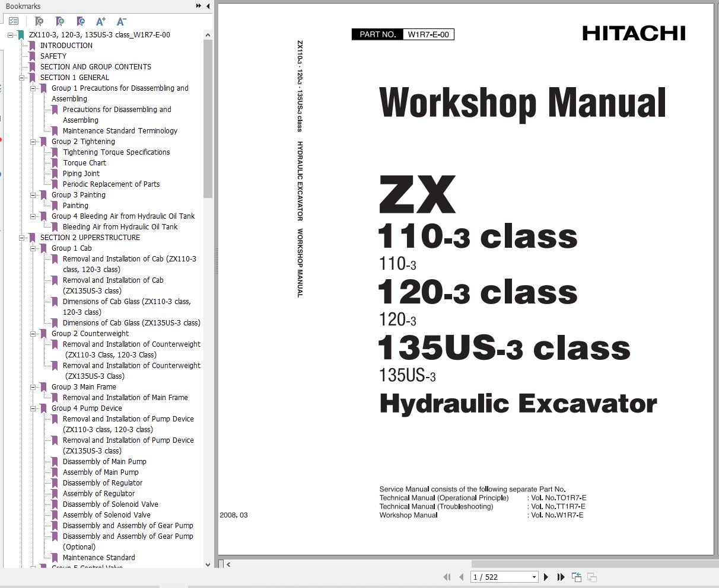
Task: Collapse Group 1 Cab node
Action: 33,248
